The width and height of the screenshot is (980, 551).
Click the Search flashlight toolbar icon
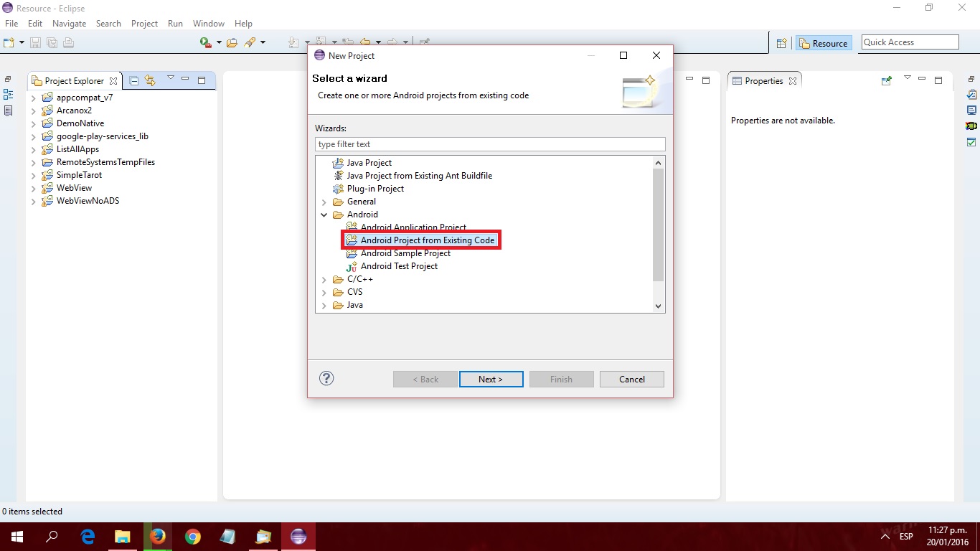point(250,42)
